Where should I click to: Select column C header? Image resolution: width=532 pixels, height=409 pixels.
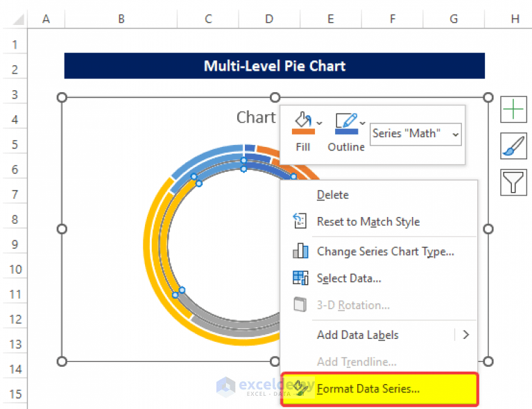pos(208,19)
